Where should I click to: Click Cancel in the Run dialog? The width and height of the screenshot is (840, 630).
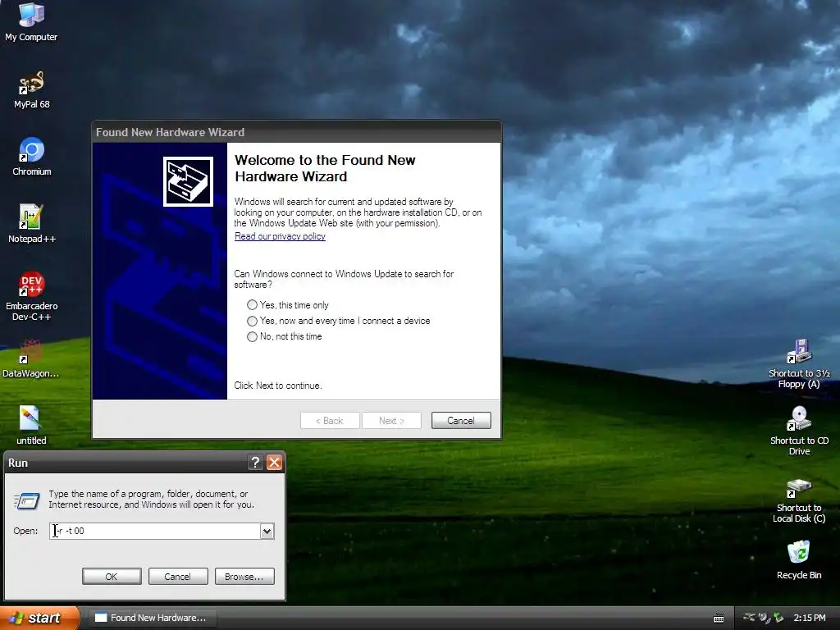(x=178, y=577)
